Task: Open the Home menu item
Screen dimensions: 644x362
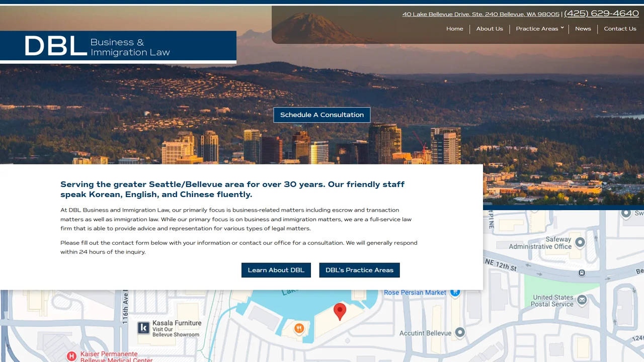Action: click(455, 29)
